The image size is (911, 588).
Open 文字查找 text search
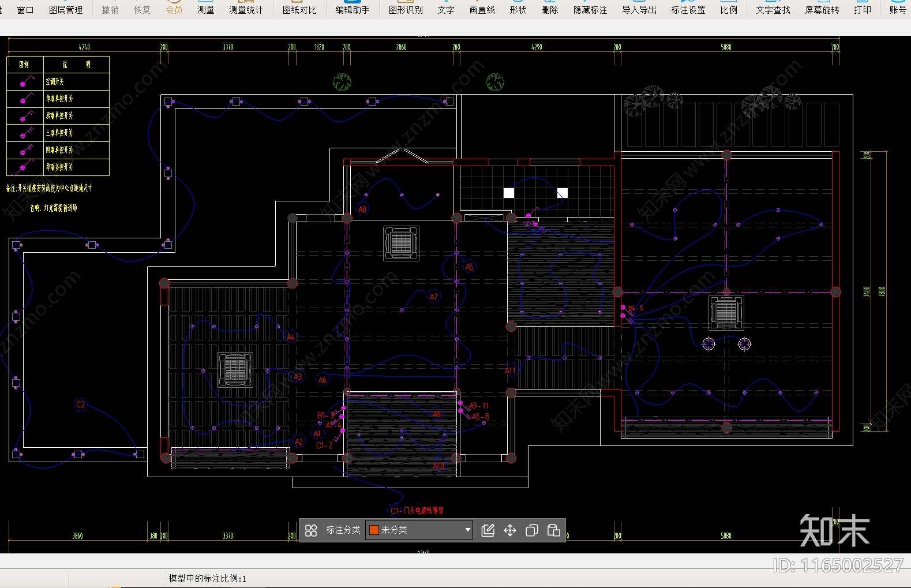tap(773, 10)
